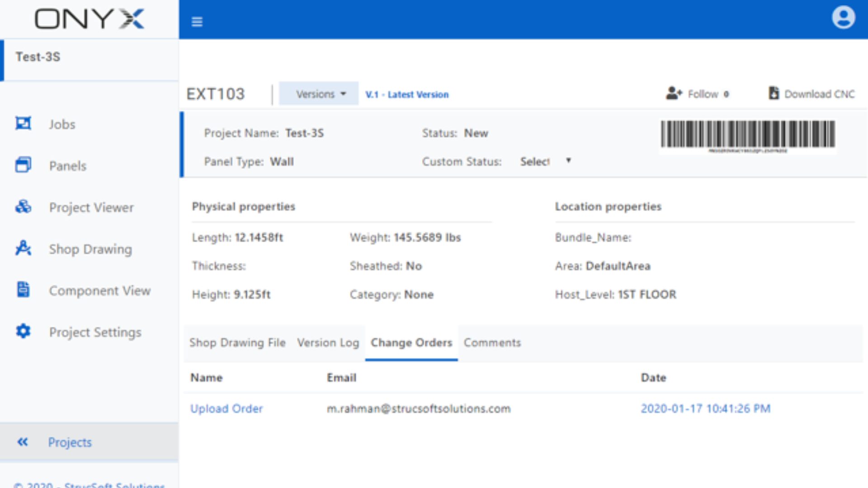
Task: Switch to Shop Drawing File tab
Action: 237,343
